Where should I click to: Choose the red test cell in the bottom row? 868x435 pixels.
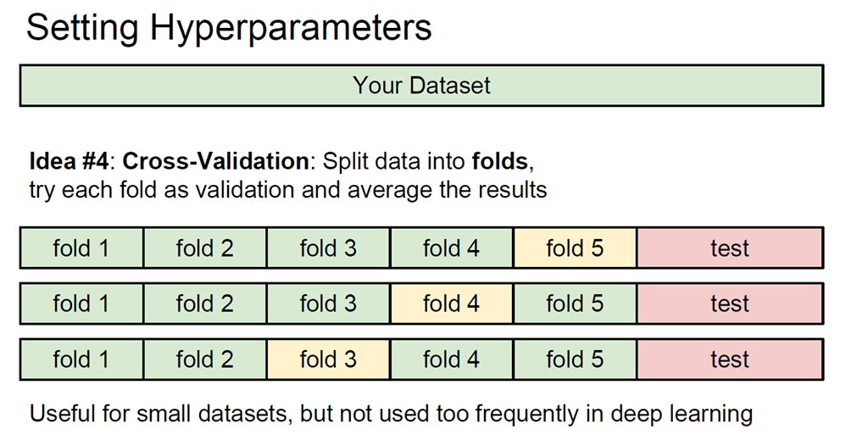coord(730,360)
